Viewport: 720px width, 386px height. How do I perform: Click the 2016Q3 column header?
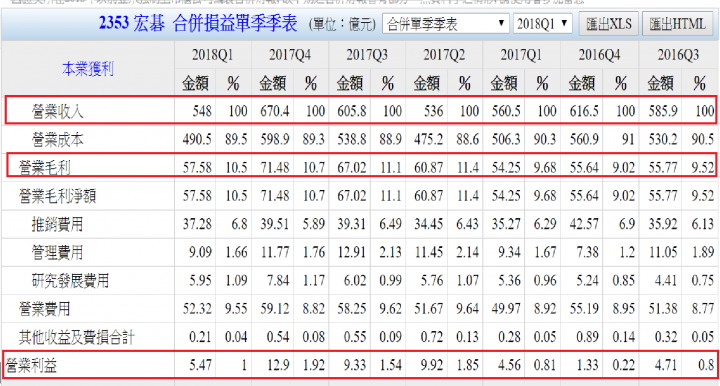(x=678, y=55)
